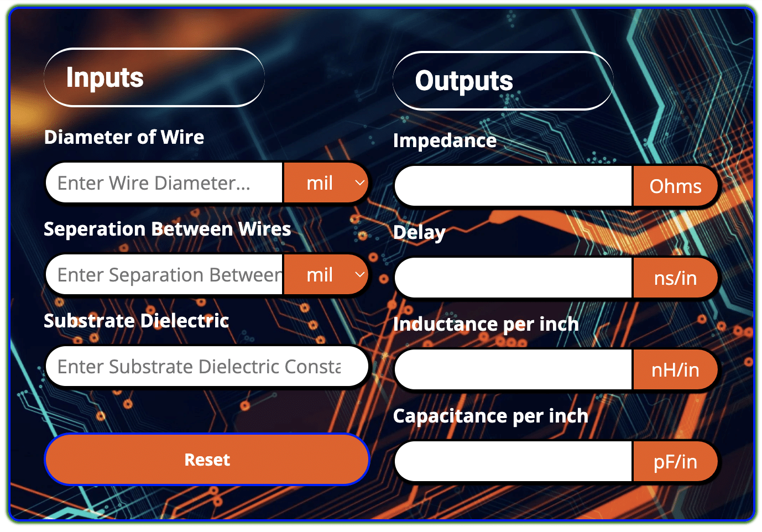Click the Diameter of Wire label

(124, 137)
